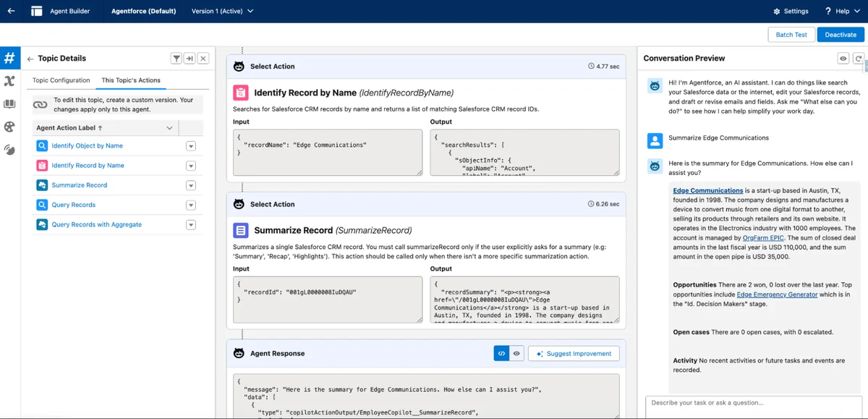Click the Agent Builder app icon
The image size is (868, 419).
[36, 11]
